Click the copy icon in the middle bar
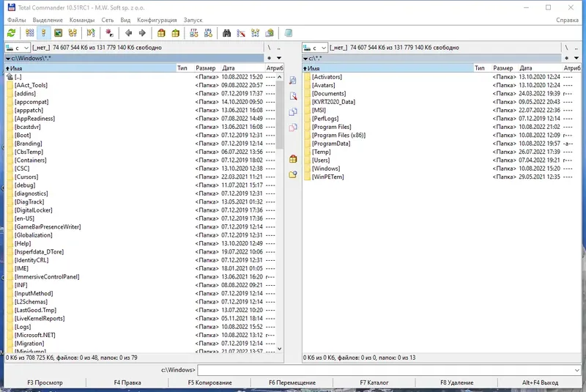 click(x=293, y=111)
